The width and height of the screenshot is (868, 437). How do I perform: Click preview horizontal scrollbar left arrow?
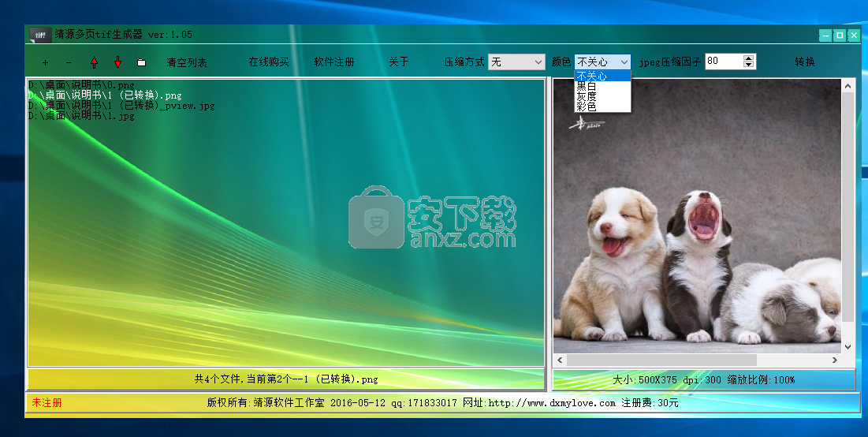click(x=560, y=360)
